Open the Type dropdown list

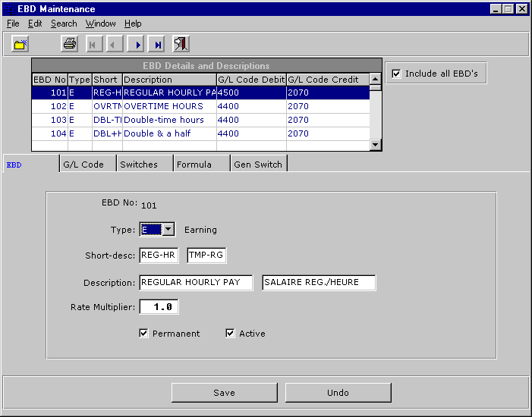(x=168, y=230)
